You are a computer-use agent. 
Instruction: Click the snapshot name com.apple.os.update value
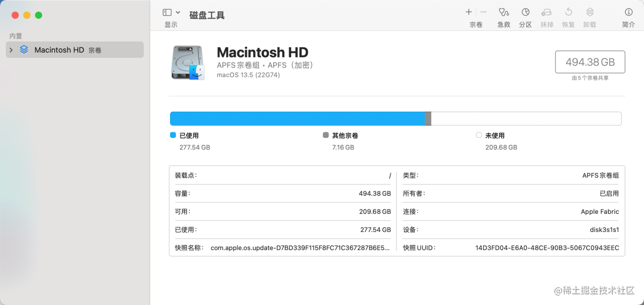pos(300,248)
